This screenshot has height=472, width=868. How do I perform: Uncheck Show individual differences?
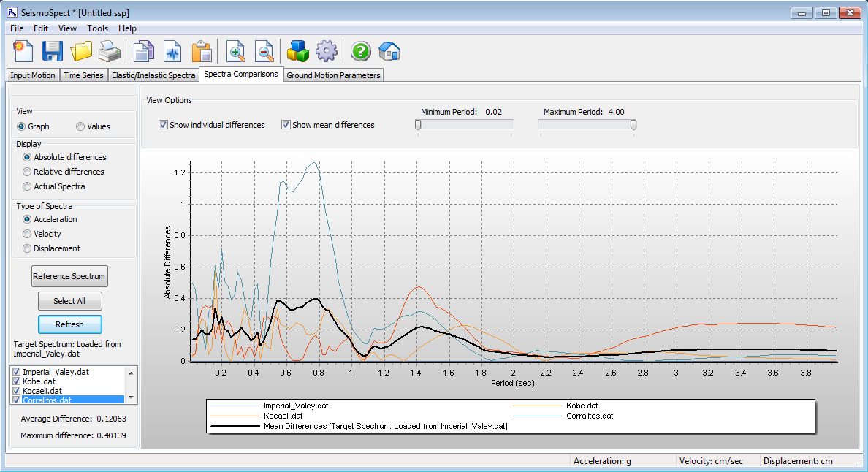coord(163,125)
